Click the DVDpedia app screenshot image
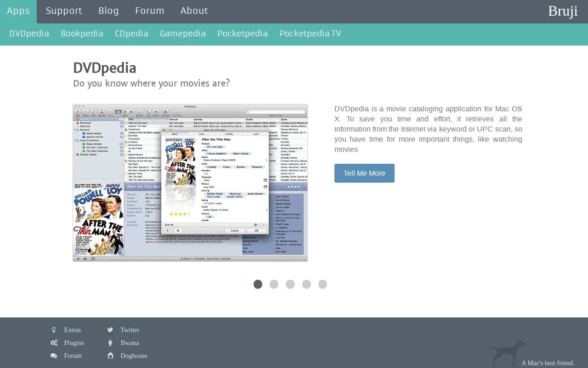 coord(190,183)
